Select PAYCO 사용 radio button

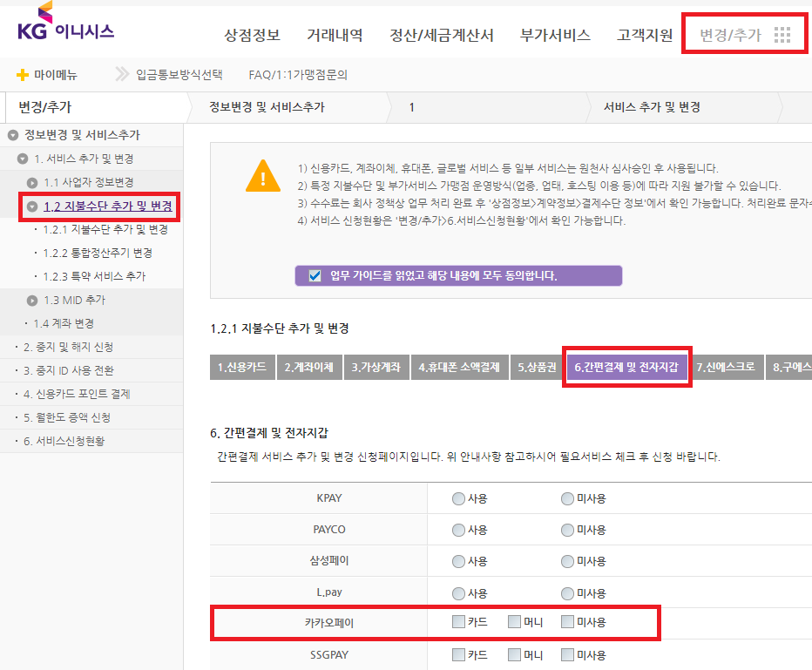click(458, 531)
